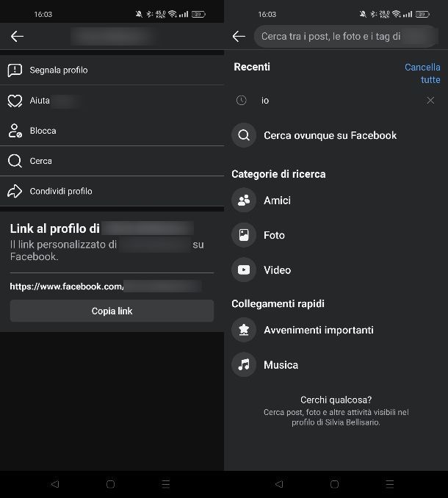This screenshot has width=448, height=498.
Task: Open the Foto category icon
Action: coord(244,235)
